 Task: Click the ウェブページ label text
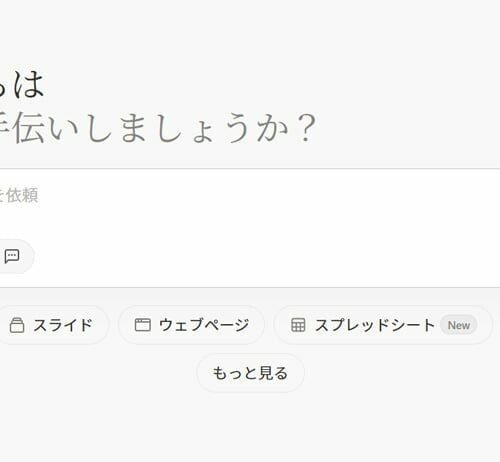click(x=204, y=325)
